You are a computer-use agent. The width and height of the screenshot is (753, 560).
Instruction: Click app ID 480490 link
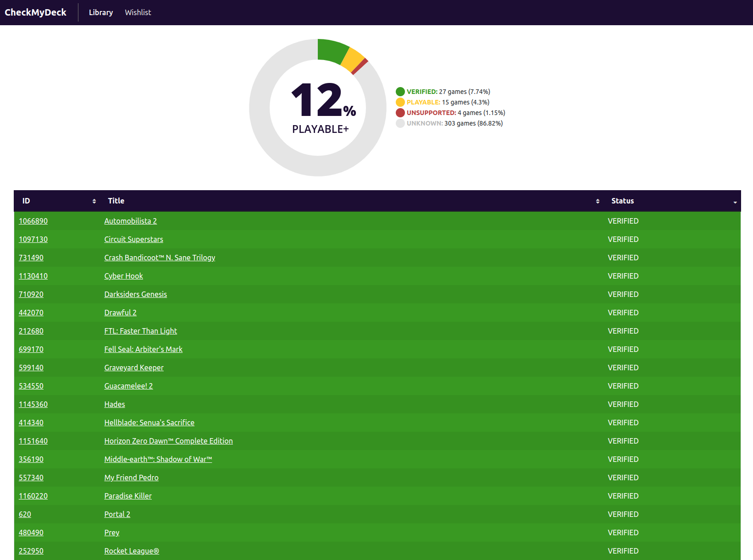coord(31,533)
